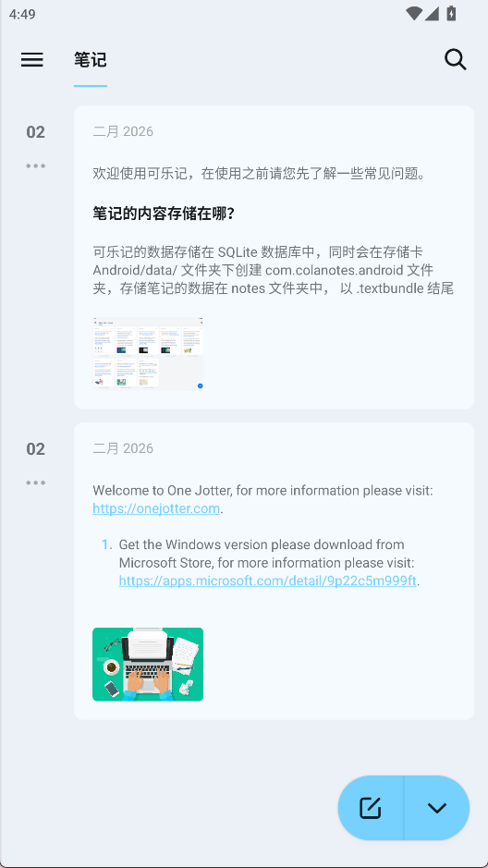The width and height of the screenshot is (488, 868).
Task: Tap the 02 day label beside the first note
Action: 35,132
